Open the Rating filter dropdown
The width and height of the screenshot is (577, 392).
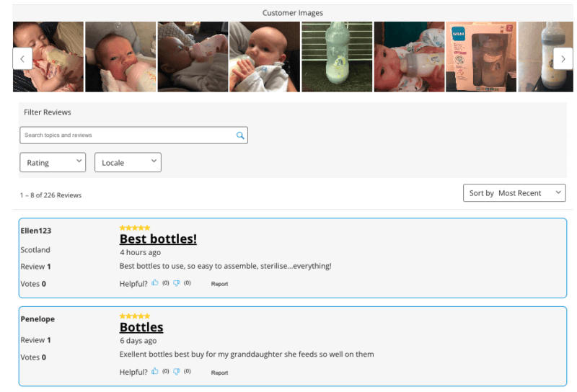click(x=53, y=163)
